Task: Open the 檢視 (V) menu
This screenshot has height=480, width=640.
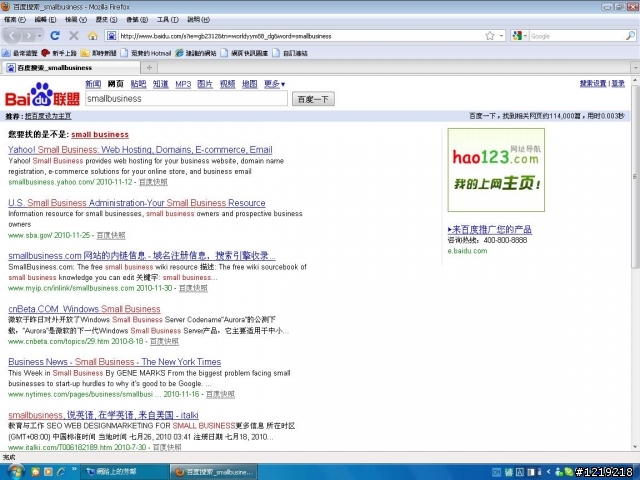Action: (76, 20)
